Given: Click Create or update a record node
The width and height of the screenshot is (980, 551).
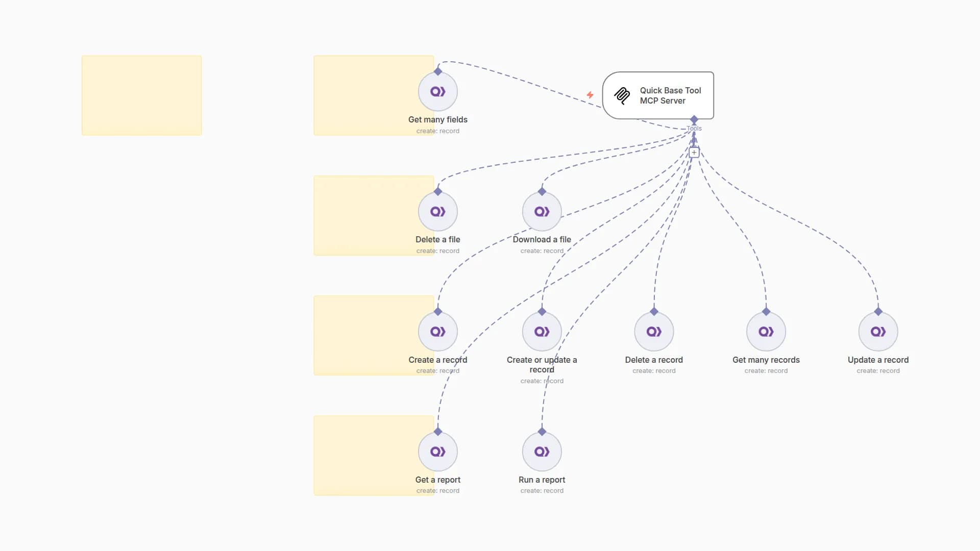Looking at the screenshot, I should pos(542,332).
